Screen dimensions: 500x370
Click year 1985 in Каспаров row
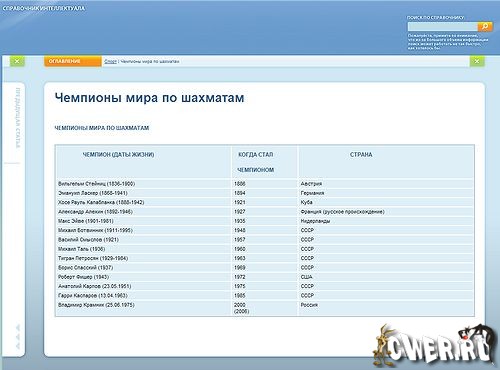pos(240,296)
